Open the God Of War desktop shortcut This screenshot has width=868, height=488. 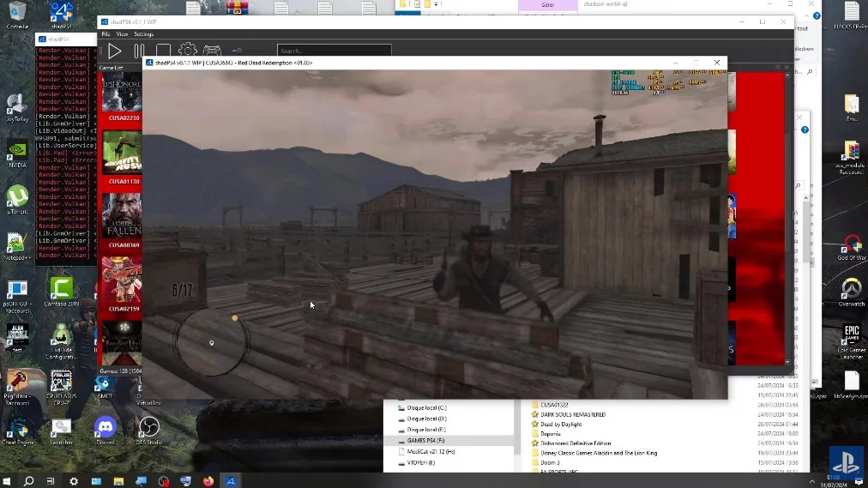click(852, 247)
